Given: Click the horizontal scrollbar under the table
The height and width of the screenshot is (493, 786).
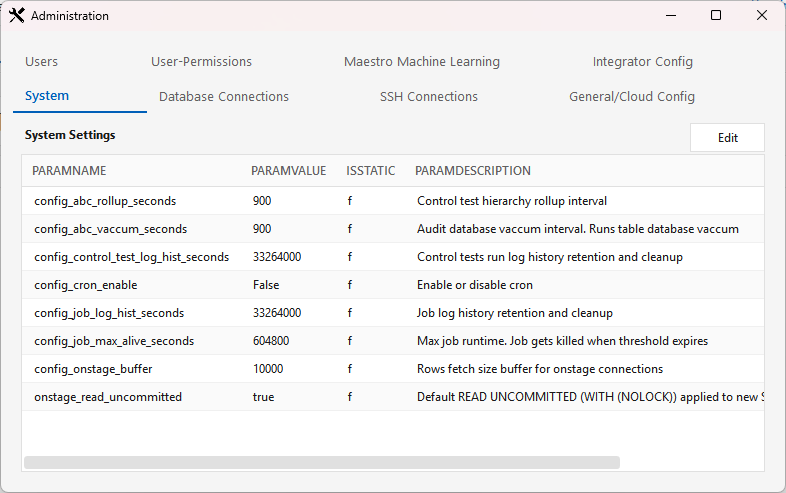Looking at the screenshot, I should (322, 462).
